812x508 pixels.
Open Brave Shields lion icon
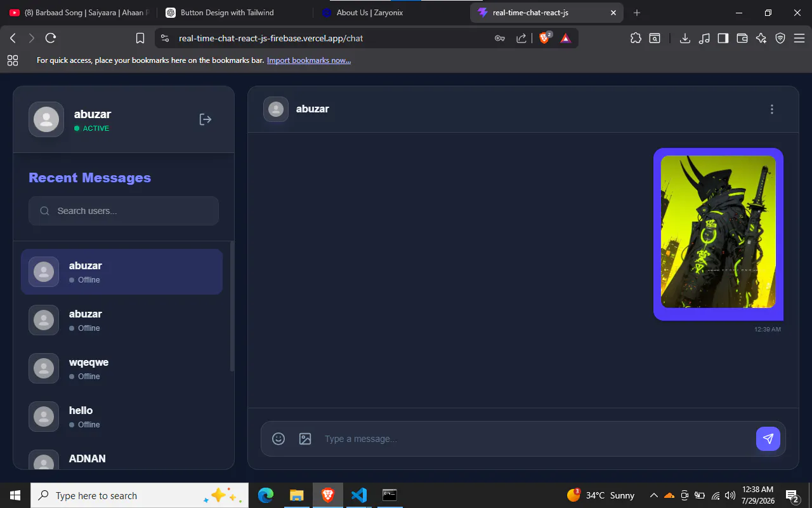tap(545, 38)
